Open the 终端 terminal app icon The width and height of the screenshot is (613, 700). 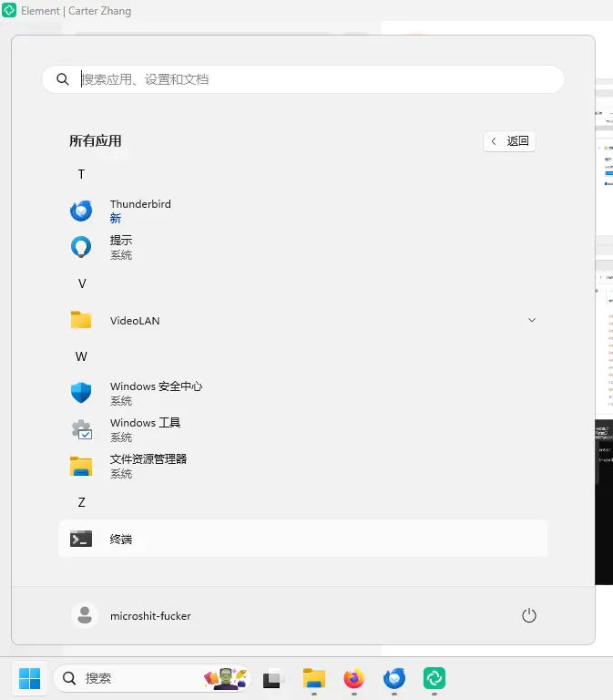point(81,539)
